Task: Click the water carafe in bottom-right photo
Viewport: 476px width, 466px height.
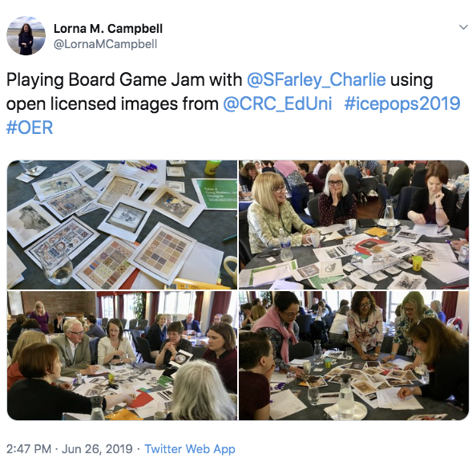Action: (345, 396)
